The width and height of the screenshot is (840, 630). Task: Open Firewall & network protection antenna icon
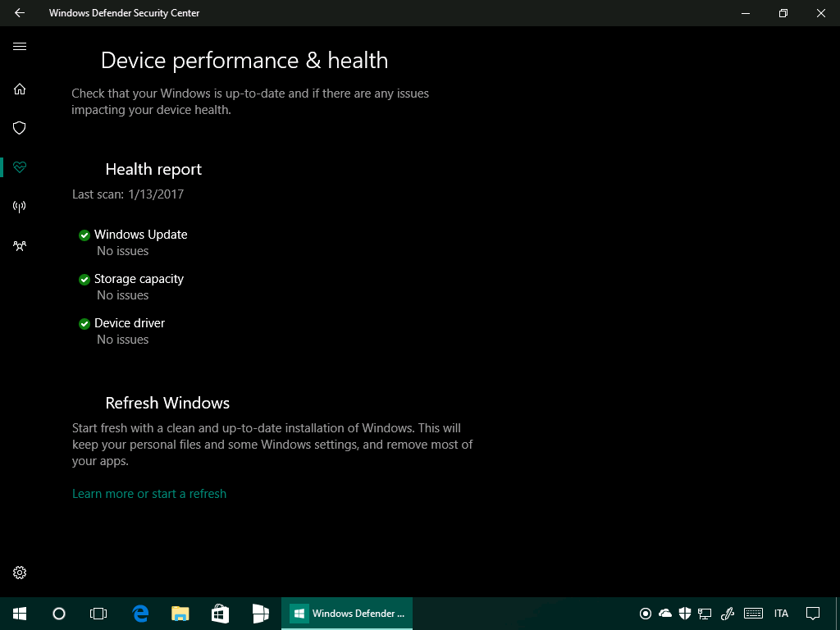point(20,206)
